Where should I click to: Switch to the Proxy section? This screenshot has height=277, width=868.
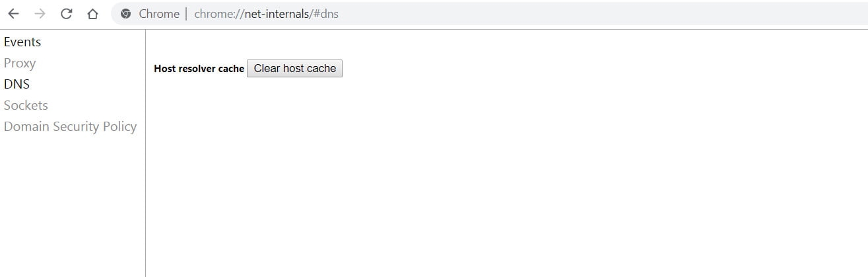point(20,63)
